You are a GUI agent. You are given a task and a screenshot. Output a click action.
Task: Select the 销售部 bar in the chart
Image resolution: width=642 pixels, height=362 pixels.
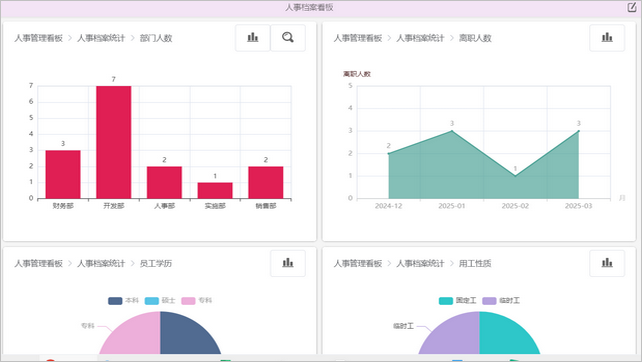(x=266, y=183)
